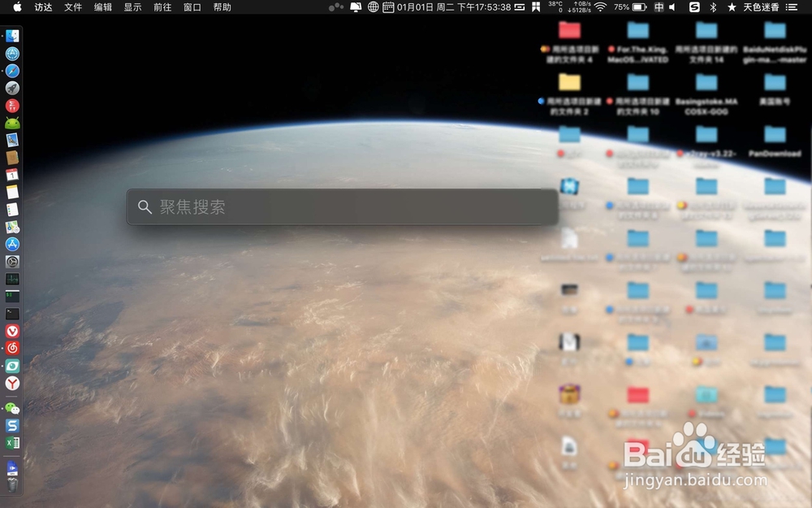Open Snagit blue S icon in dock
The image size is (812, 508).
click(x=12, y=426)
